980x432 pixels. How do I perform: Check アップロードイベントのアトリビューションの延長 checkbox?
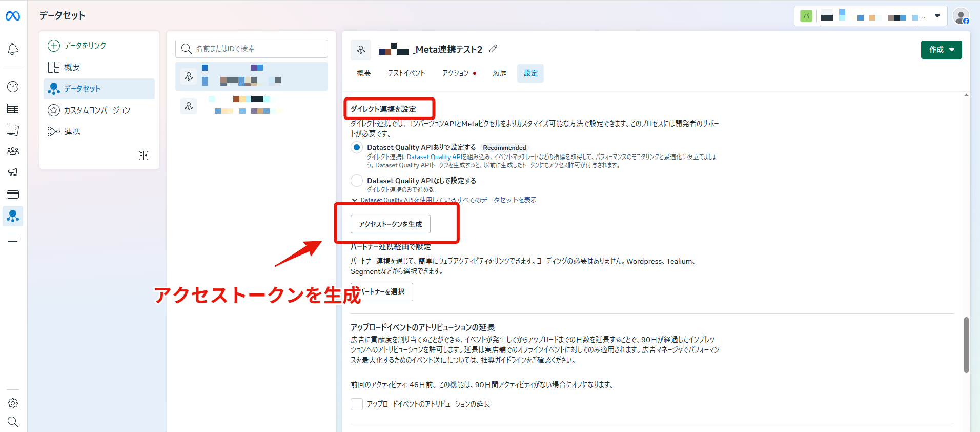point(357,404)
